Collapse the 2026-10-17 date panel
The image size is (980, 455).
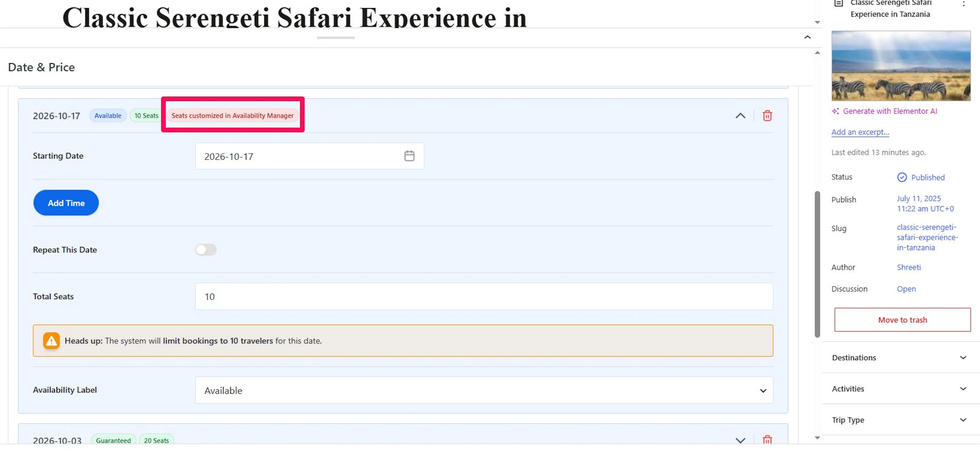click(740, 116)
